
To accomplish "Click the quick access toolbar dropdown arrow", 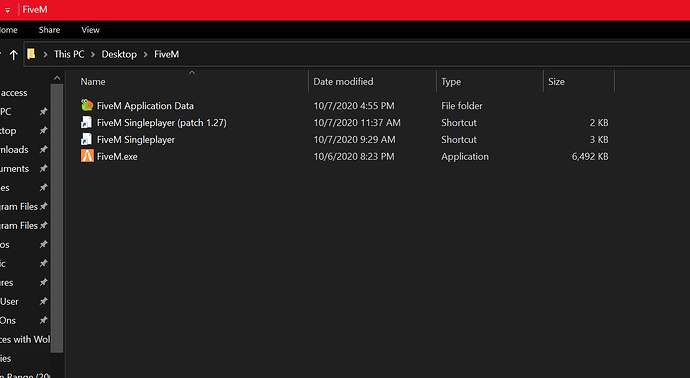I will click(x=7, y=10).
